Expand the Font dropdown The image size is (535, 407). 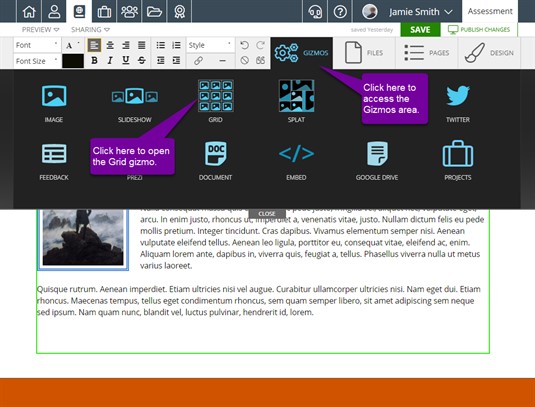tap(37, 45)
